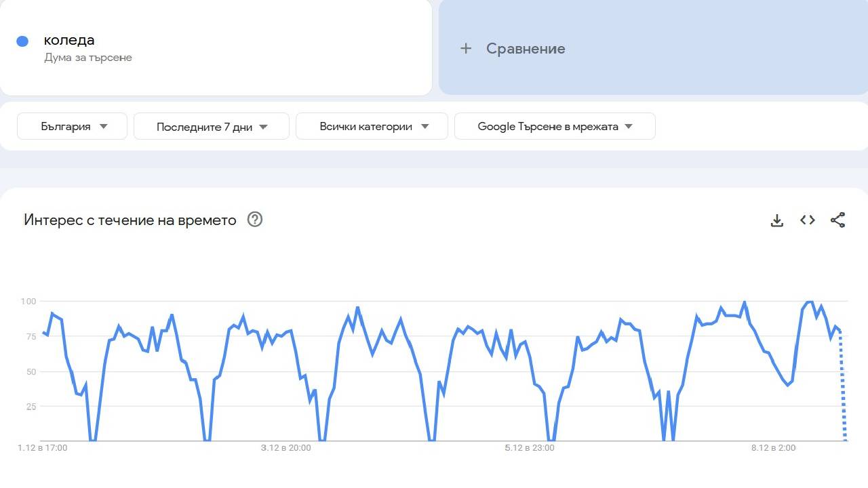
Task: Click the Интерес с течение на времето heading
Action: pos(129,220)
